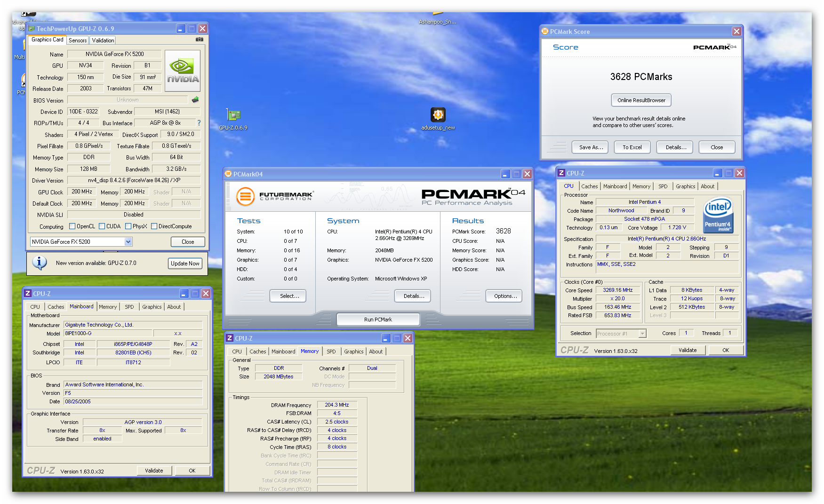Screen dimensions: 824x504
Task: Click the 3628 PCMarks score text
Action: click(x=641, y=77)
